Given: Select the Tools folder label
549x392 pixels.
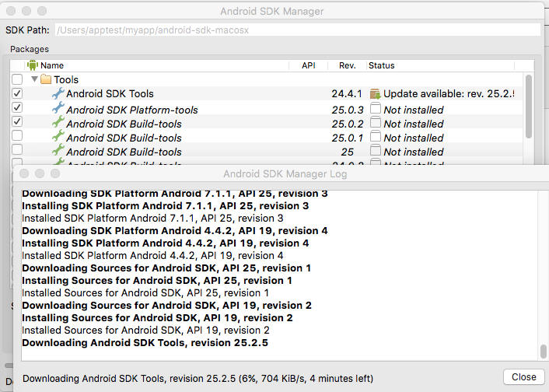Looking at the screenshot, I should point(66,80).
